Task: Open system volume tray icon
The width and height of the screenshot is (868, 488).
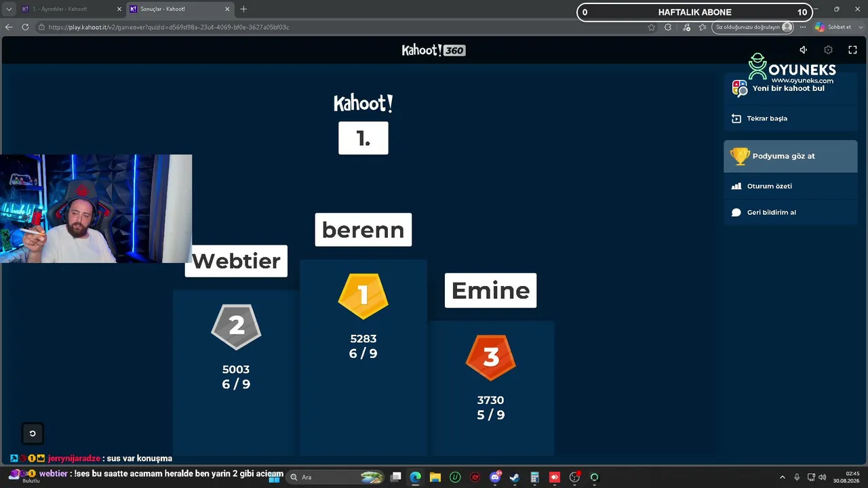Action: pyautogui.click(x=822, y=477)
